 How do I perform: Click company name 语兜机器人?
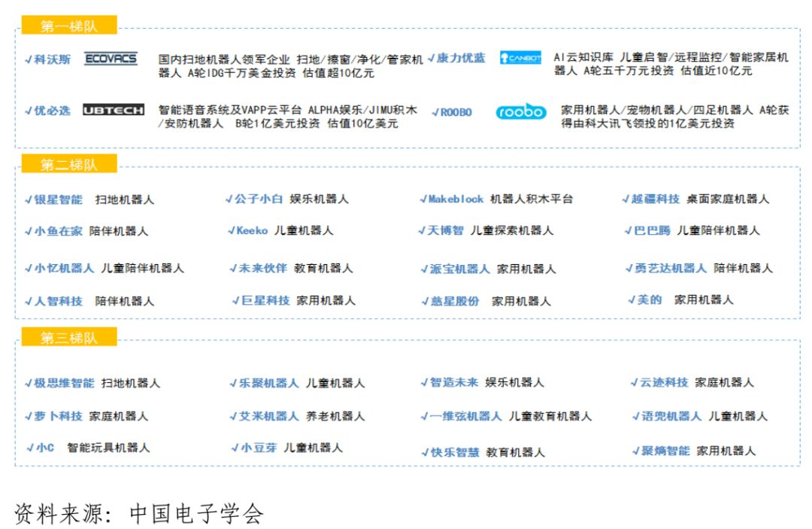pos(671,416)
